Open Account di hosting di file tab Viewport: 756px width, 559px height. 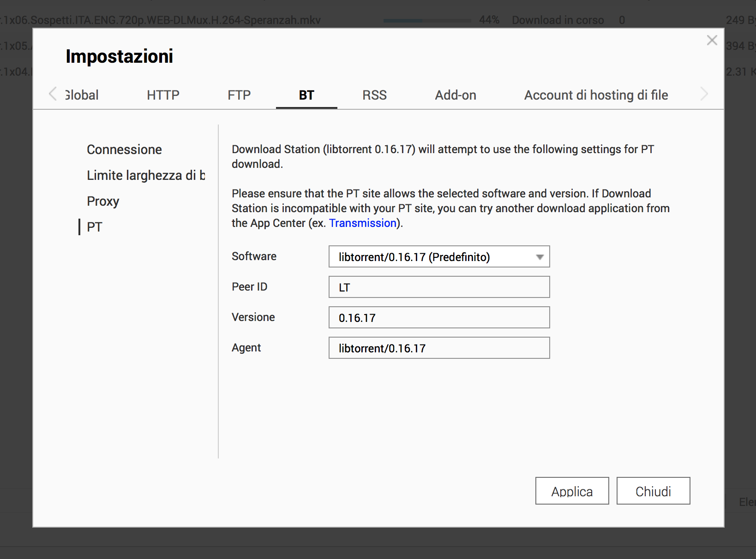point(596,95)
